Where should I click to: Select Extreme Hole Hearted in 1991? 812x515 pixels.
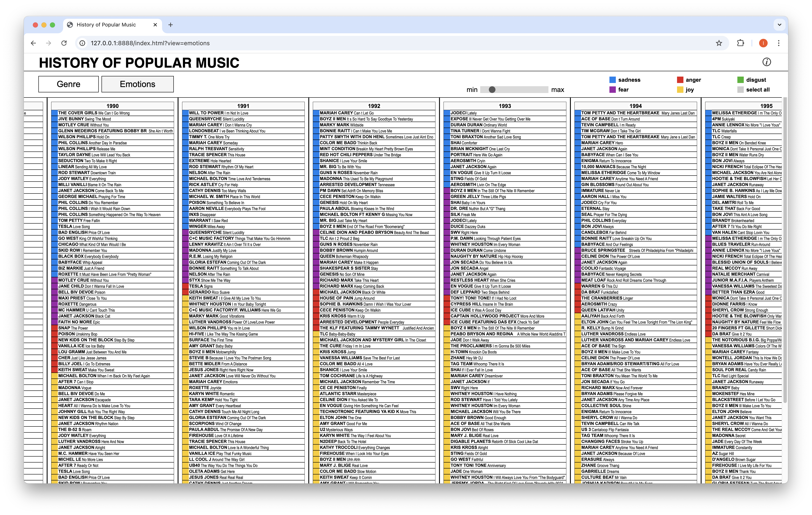[x=243, y=161]
